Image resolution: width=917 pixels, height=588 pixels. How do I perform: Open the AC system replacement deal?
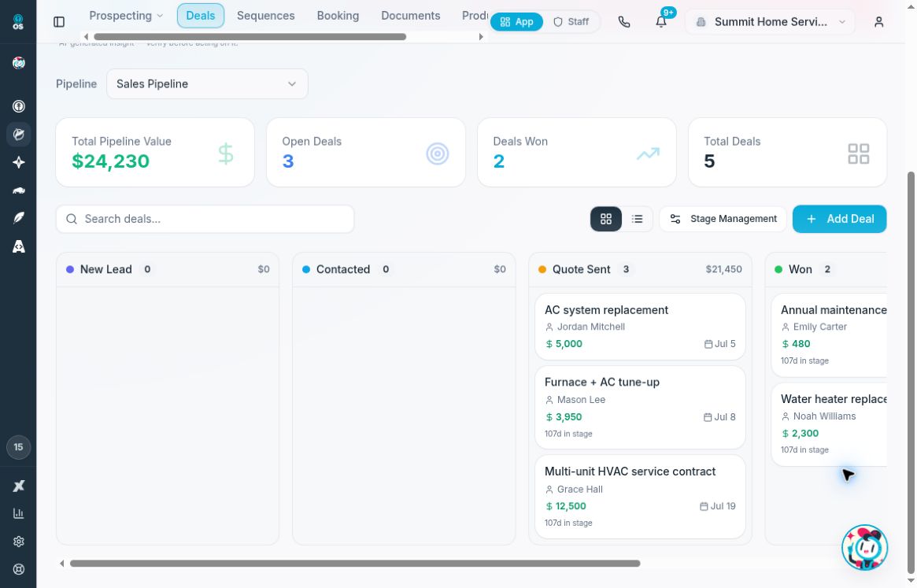tap(640, 327)
